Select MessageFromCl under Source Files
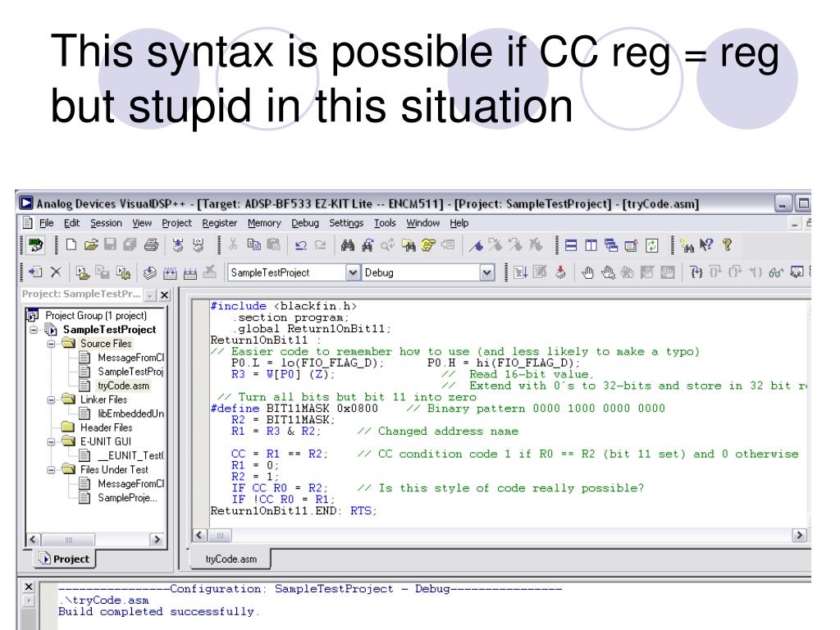This screenshot has height=630, width=840. pos(130,358)
